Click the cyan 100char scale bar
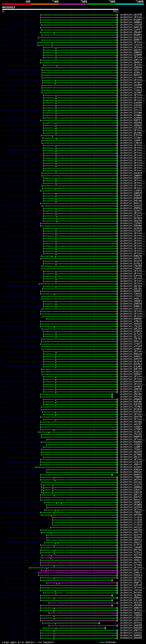Viewport: 146px width, 644px height. click(102, 642)
